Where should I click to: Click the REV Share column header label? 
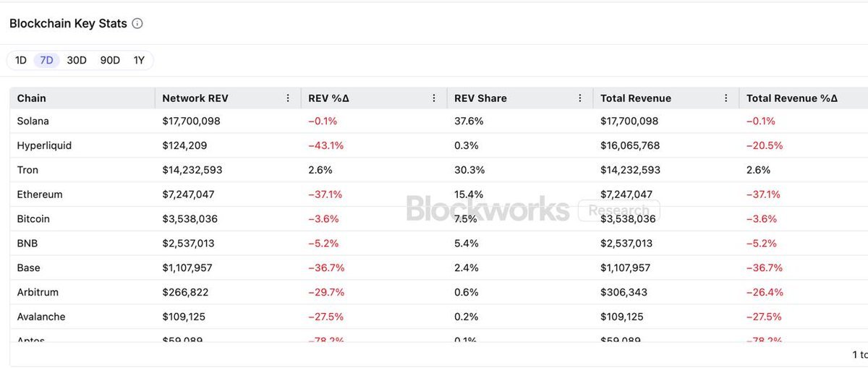(480, 98)
